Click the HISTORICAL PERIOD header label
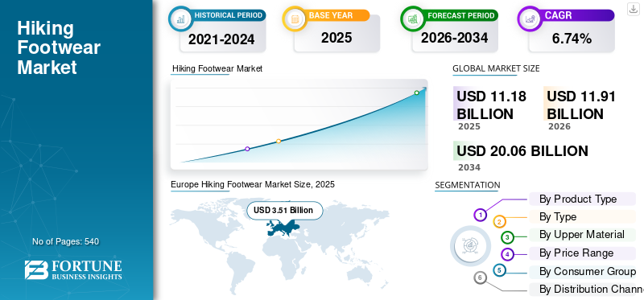This screenshot has width=644, height=300. [x=228, y=15]
